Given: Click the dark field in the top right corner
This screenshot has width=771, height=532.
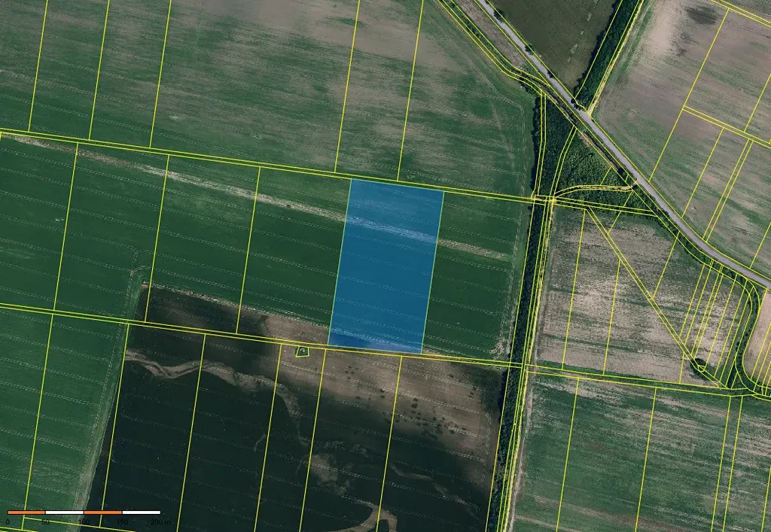Looking at the screenshot, I should click(557, 30).
